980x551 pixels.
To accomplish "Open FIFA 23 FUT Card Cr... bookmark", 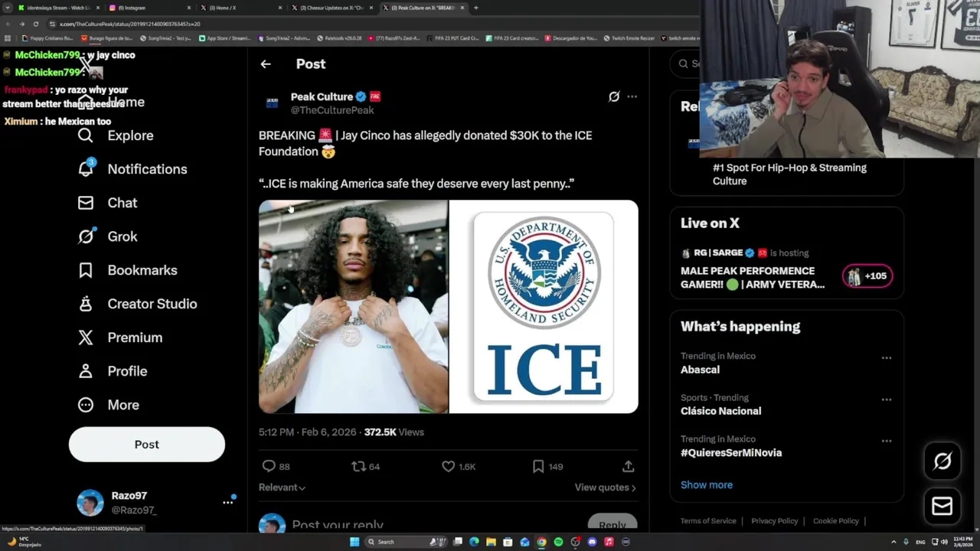I will [453, 37].
